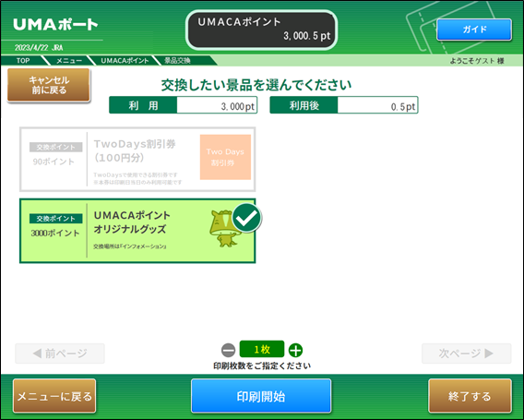Go to TOP in the breadcrumb
The image size is (524, 420).
[x=23, y=61]
